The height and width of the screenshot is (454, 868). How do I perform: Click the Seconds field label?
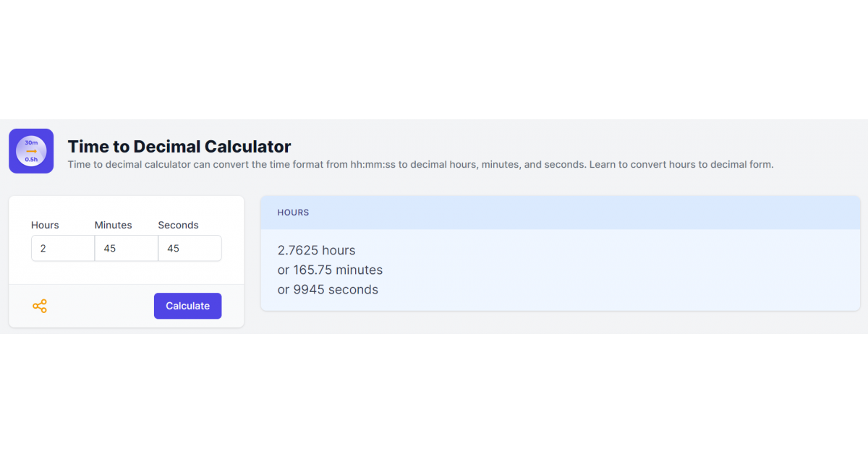(178, 225)
